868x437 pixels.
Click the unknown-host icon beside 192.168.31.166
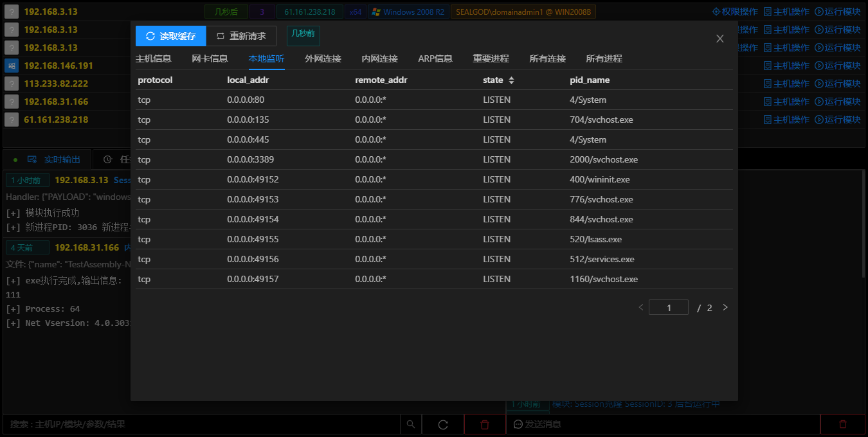click(x=12, y=102)
